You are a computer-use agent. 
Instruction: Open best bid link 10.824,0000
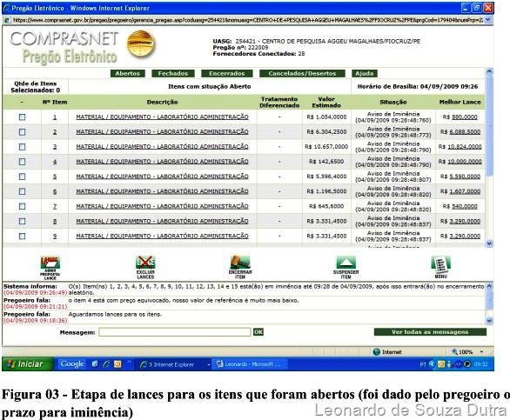coord(465,147)
